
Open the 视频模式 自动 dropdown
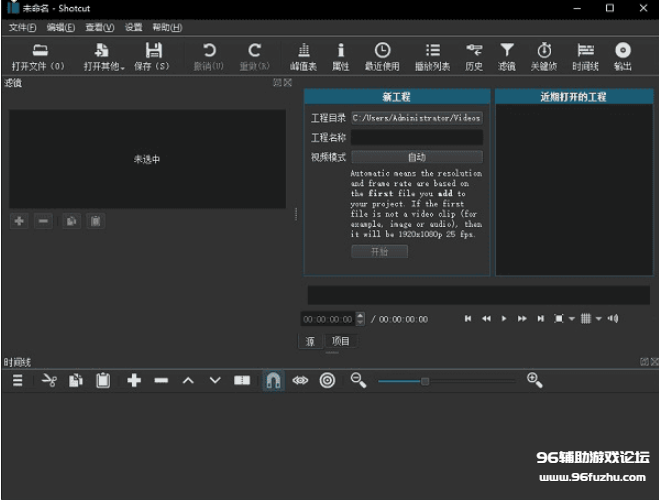pos(416,157)
